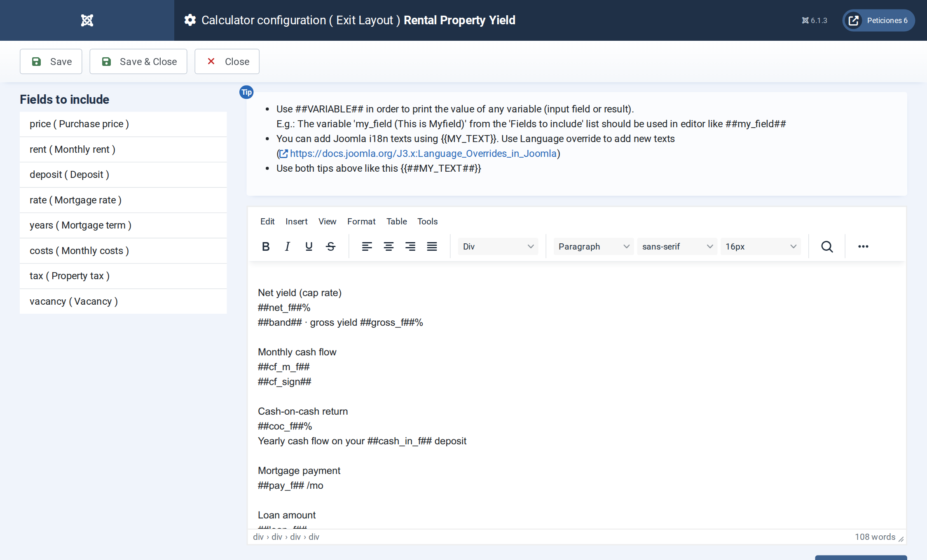Open the Tools menu
This screenshot has width=927, height=560.
click(427, 222)
